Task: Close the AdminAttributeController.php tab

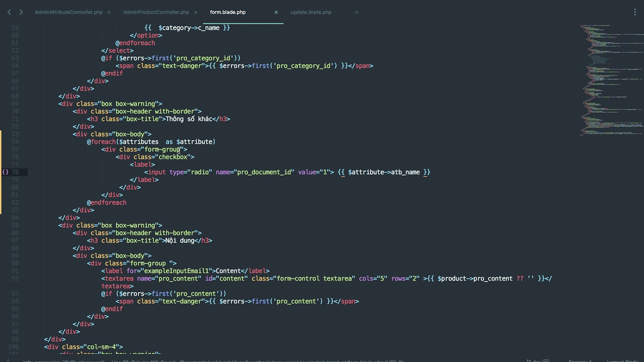Action: [x=109, y=12]
